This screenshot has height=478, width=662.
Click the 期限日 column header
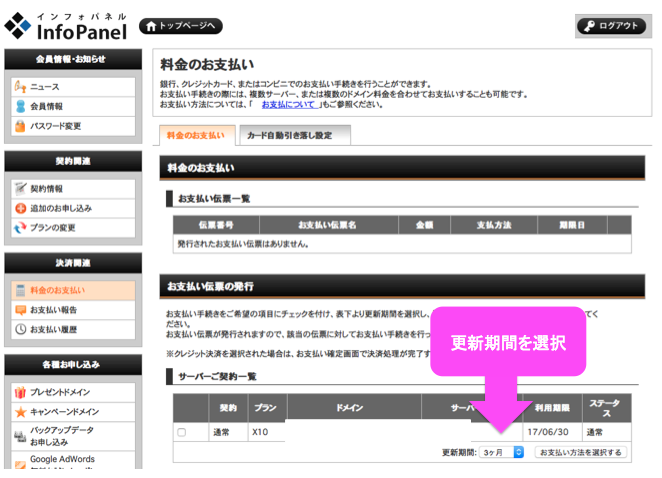[572, 225]
